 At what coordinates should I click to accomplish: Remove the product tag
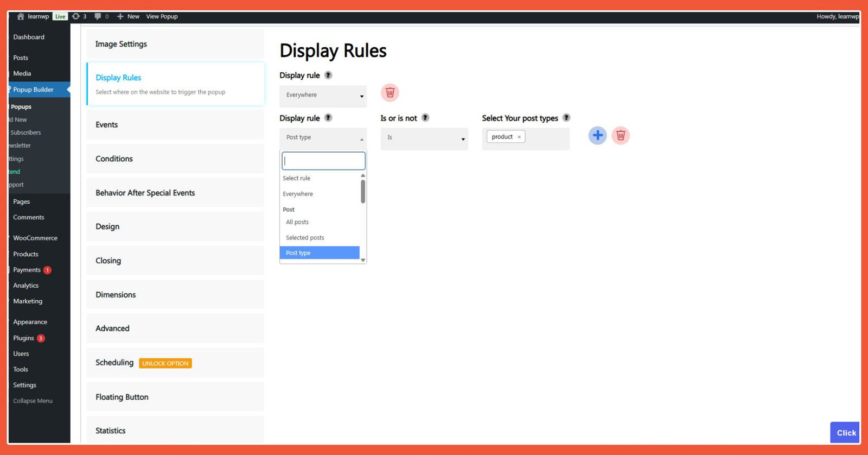pos(519,137)
